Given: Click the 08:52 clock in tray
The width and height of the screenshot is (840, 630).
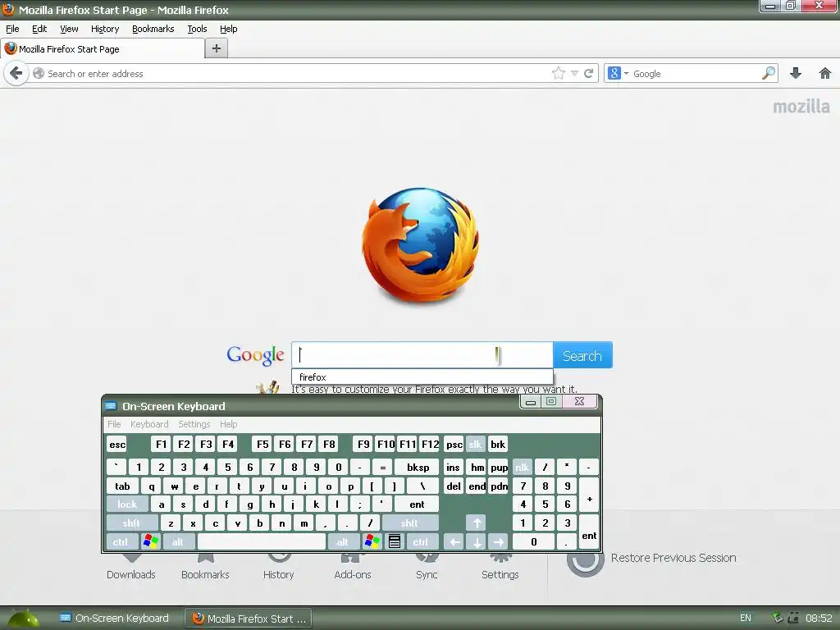Looking at the screenshot, I should pos(819,619).
